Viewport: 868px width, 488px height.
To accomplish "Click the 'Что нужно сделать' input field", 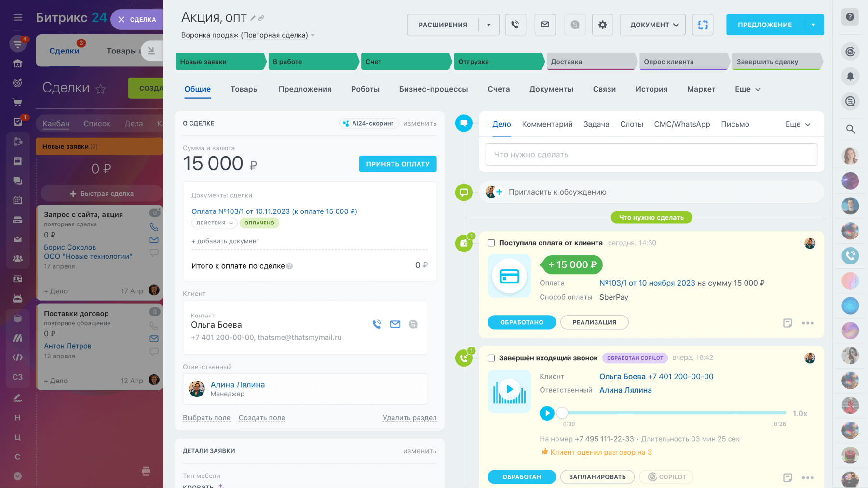I will coord(651,155).
